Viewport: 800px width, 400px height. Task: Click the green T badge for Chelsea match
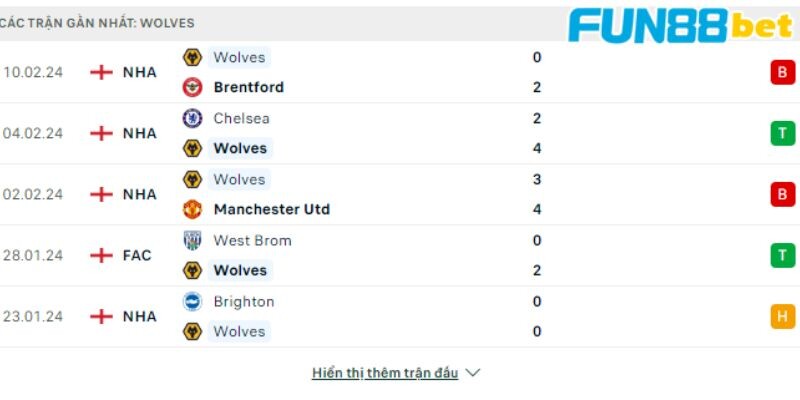pyautogui.click(x=783, y=133)
